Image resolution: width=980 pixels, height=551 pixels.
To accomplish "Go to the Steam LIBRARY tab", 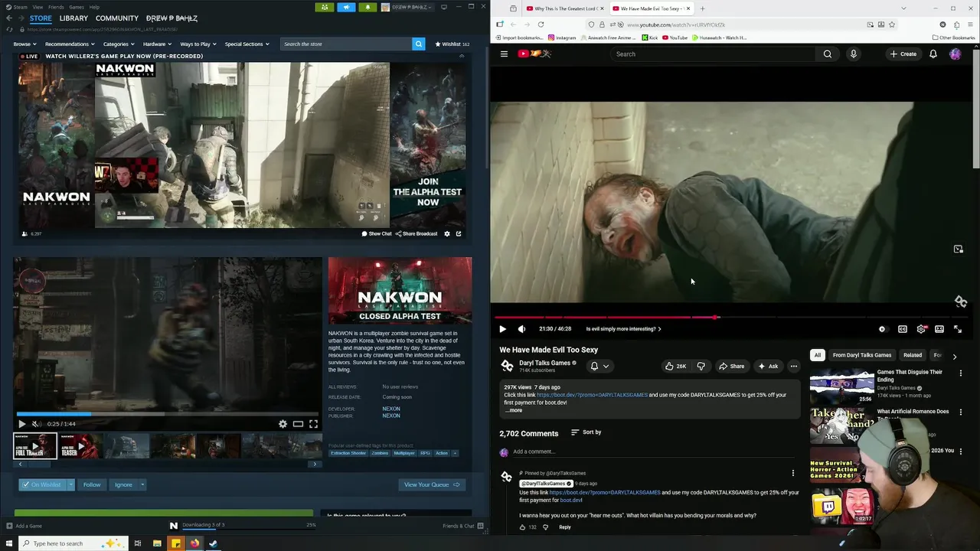I will pyautogui.click(x=73, y=18).
